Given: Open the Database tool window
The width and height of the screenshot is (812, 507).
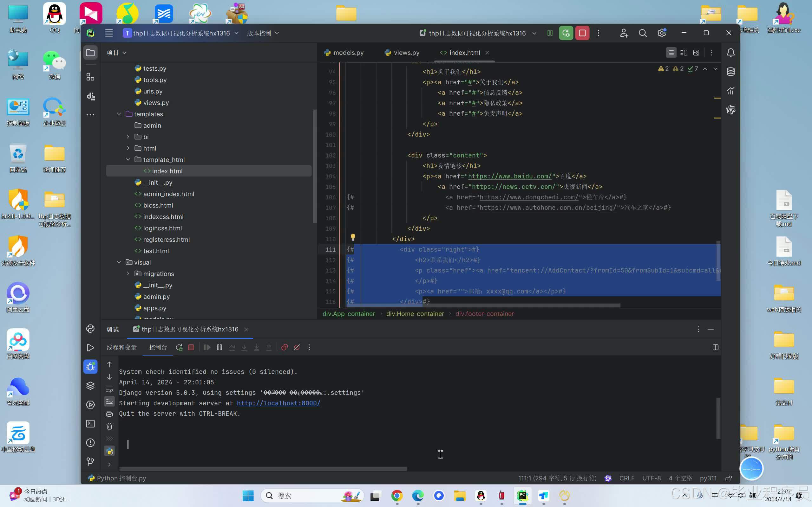Looking at the screenshot, I should pos(730,72).
